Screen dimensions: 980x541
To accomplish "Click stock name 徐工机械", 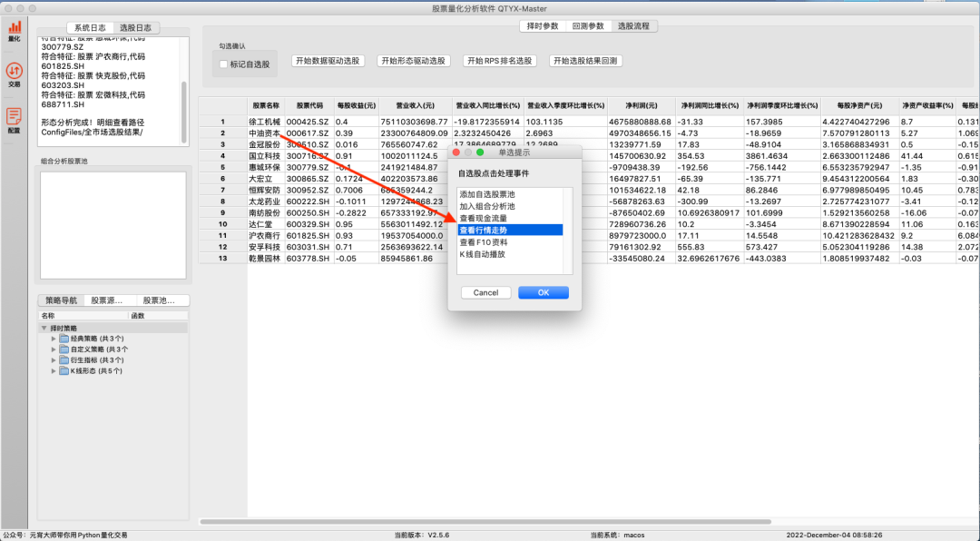I will 264,122.
